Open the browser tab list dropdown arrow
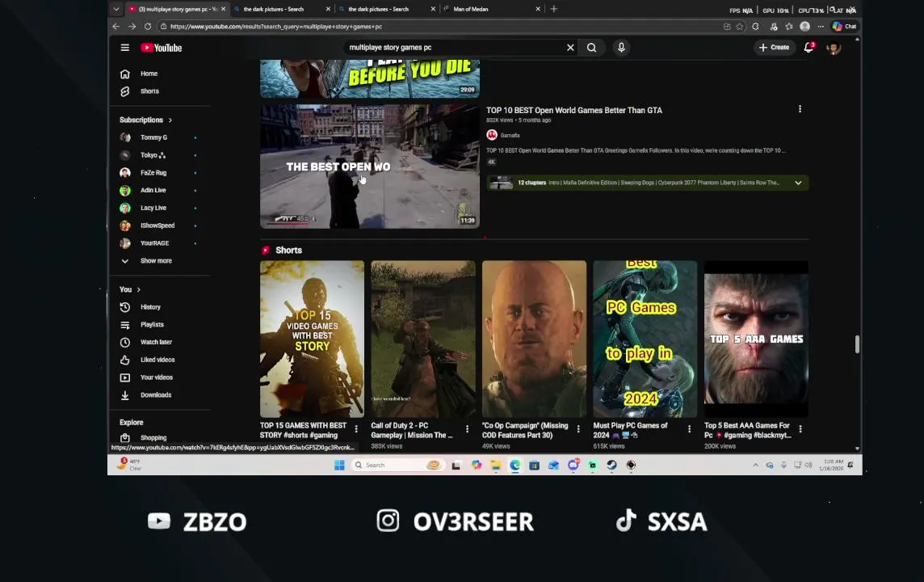Viewport: 924px width, 582px height. click(x=116, y=10)
